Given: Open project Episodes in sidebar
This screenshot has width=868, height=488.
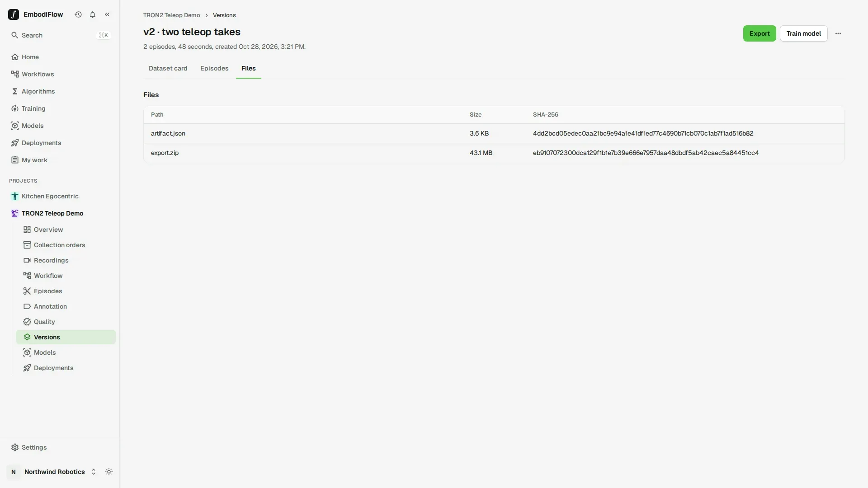Looking at the screenshot, I should [x=66, y=291].
